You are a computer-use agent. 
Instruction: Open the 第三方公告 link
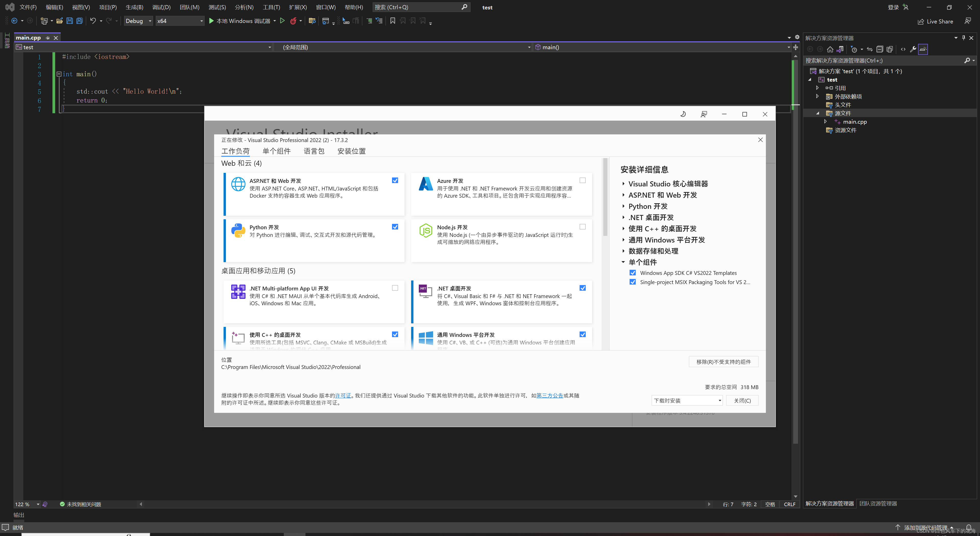click(x=549, y=395)
